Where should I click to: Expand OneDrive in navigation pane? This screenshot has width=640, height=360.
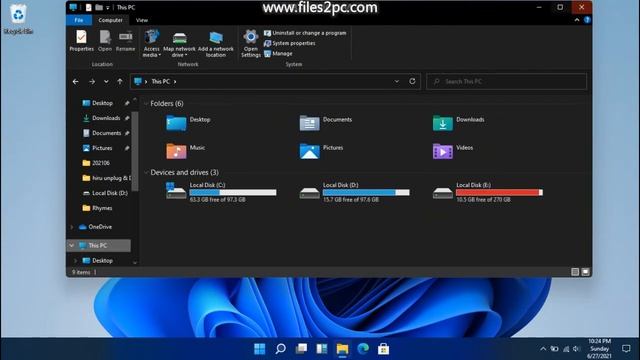(72, 227)
